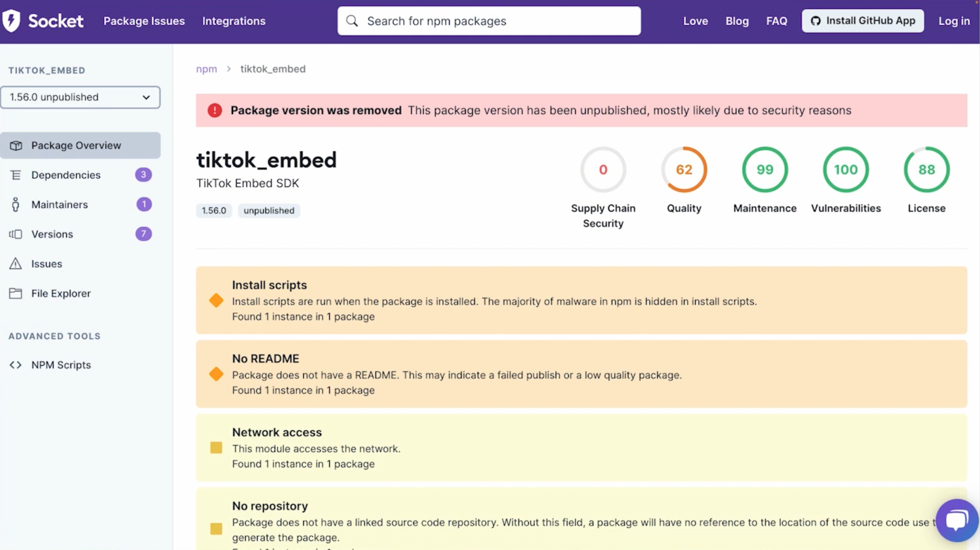Click "Package version was removed" banner text
This screenshot has width=980, height=550.
(x=316, y=110)
